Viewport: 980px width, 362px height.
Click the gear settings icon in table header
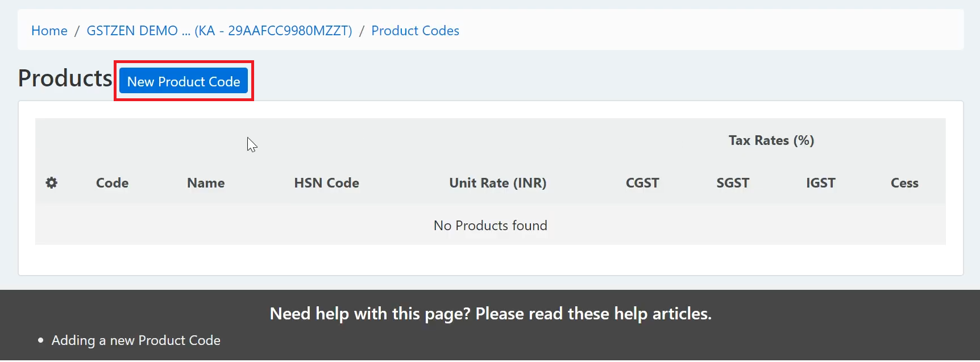(x=52, y=183)
